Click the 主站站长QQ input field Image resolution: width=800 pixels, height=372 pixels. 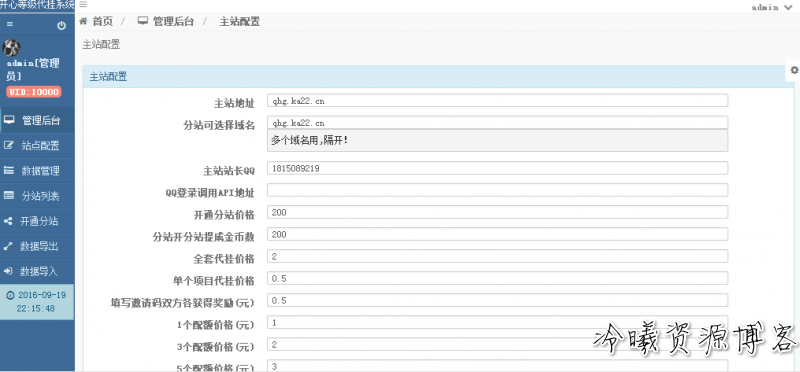(x=497, y=168)
